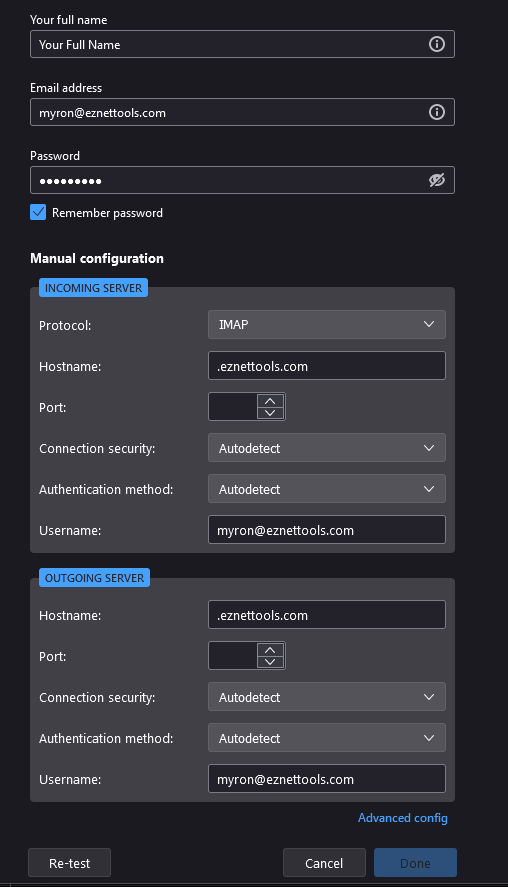This screenshot has width=508, height=887.
Task: Click the info icon in email address field
Action: click(x=436, y=112)
